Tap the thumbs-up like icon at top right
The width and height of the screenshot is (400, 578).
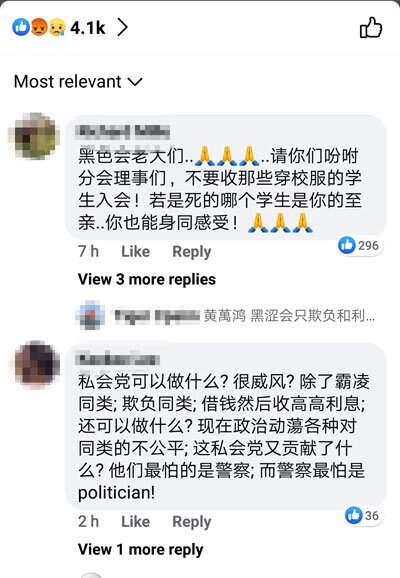point(371,28)
